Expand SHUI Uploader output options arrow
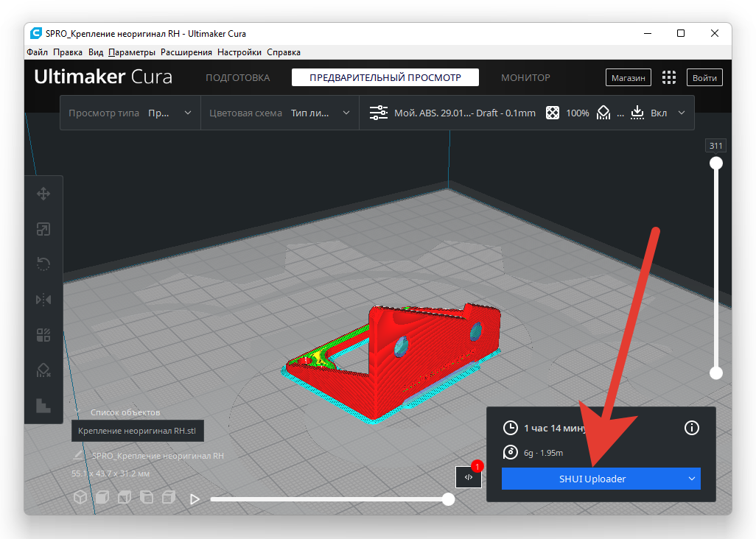756x539 pixels. click(x=691, y=479)
